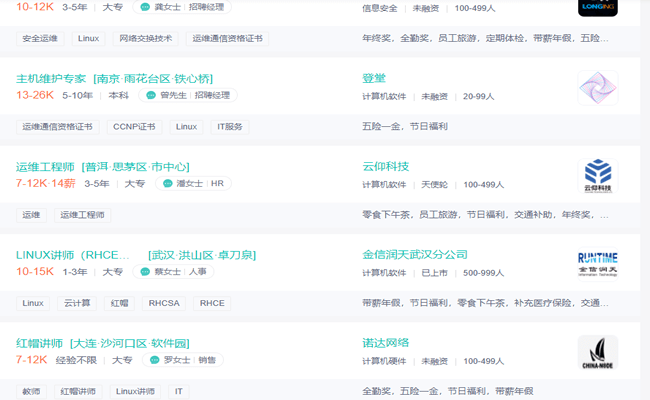Screen dimensions: 650x400
Task: Open the LONGING company logo
Action: click(598, 7)
